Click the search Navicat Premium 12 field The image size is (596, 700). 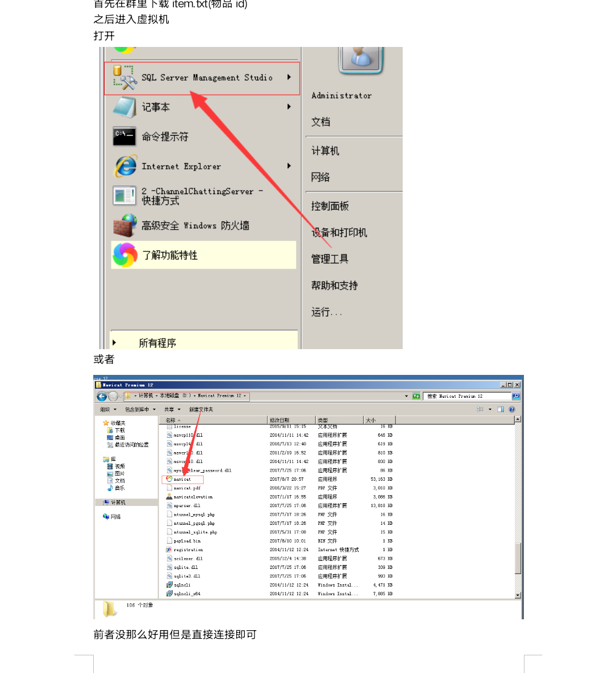[468, 396]
